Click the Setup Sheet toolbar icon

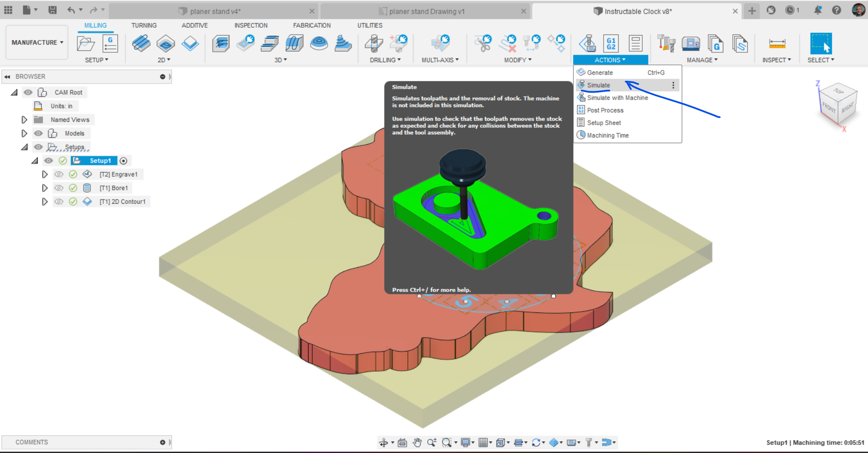[x=635, y=44]
